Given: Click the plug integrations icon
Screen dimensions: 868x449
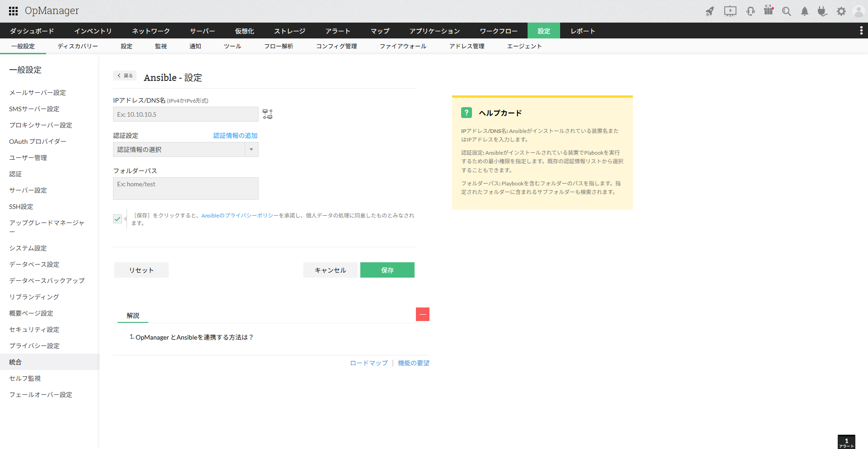Looking at the screenshot, I should [x=822, y=11].
